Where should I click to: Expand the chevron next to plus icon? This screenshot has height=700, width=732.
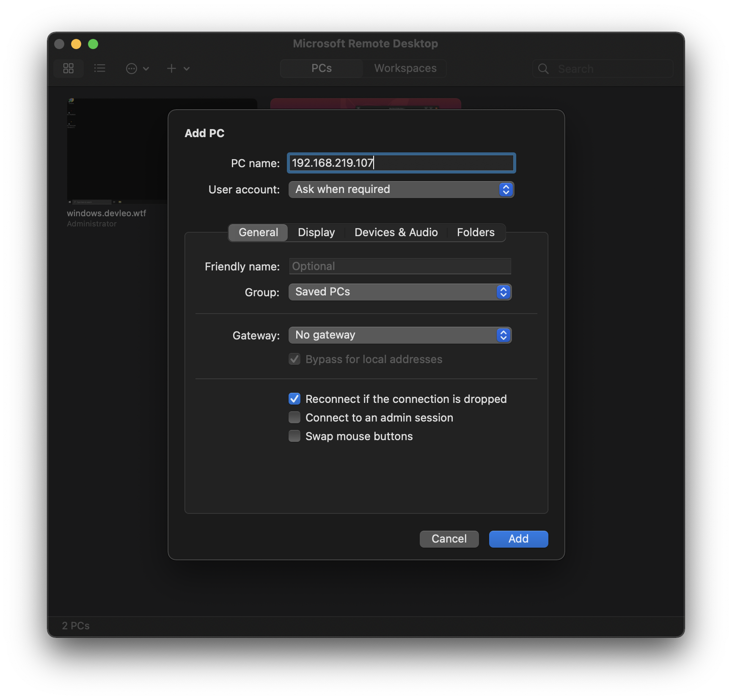[187, 69]
